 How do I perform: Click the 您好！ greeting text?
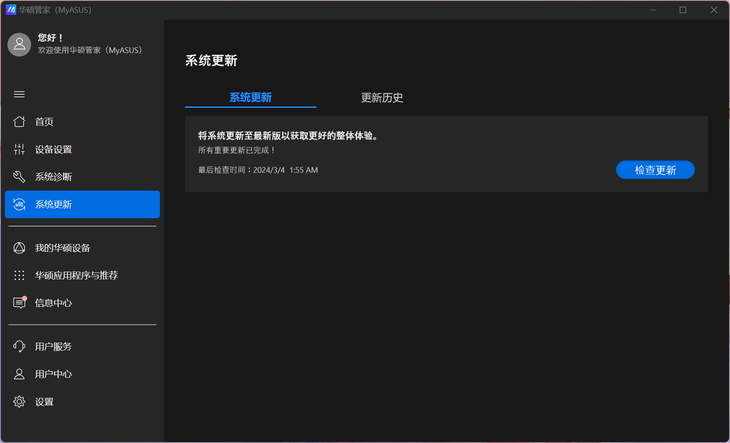(51, 38)
